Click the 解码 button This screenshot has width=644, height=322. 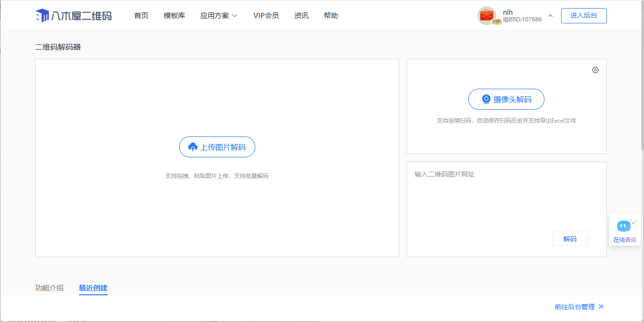point(570,239)
